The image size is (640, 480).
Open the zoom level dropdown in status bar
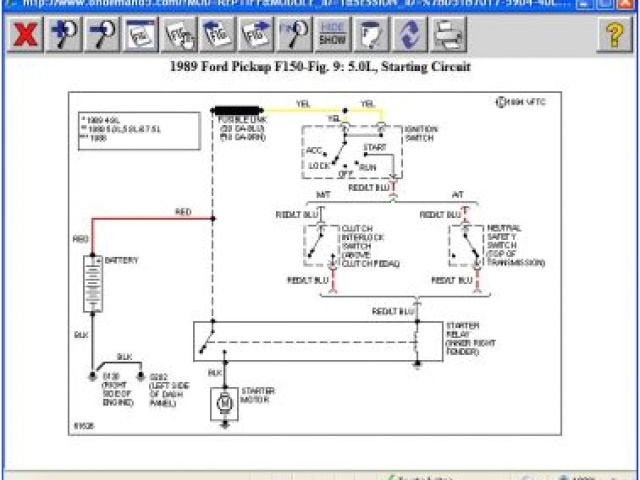(x=590, y=476)
